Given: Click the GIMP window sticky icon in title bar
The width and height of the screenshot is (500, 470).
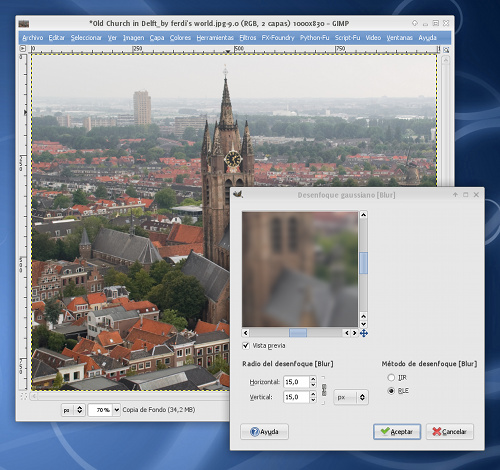Looking at the screenshot, I should coord(415,23).
